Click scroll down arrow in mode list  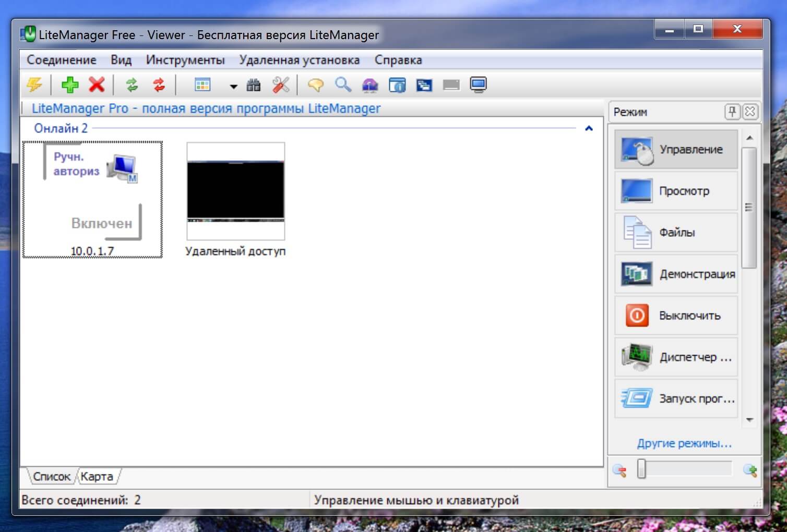pyautogui.click(x=749, y=420)
